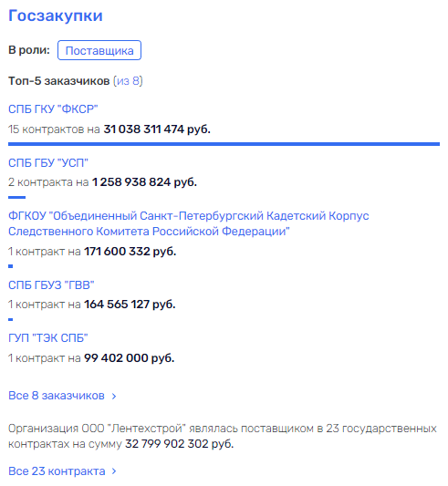Click Все 23 контракта link
The width and height of the screenshot is (448, 486).
pyautogui.click(x=57, y=471)
